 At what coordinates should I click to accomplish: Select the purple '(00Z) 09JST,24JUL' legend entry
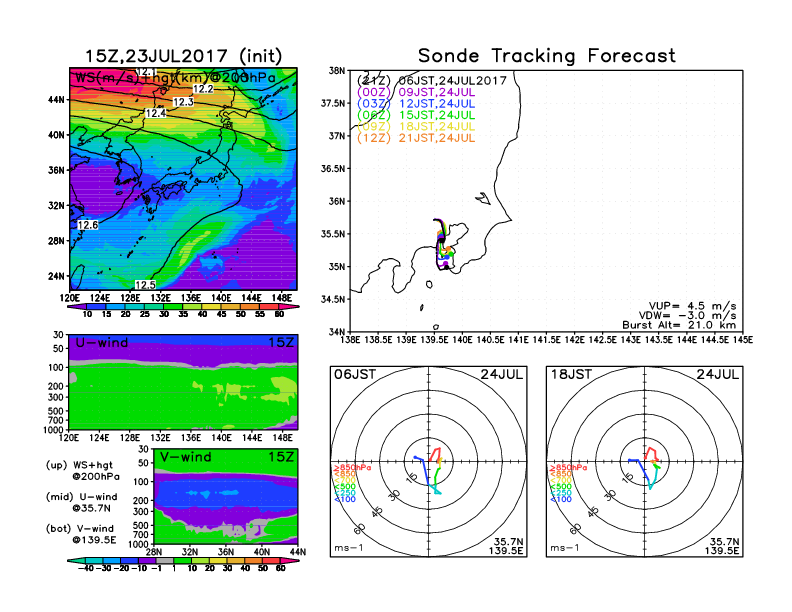tap(416, 92)
